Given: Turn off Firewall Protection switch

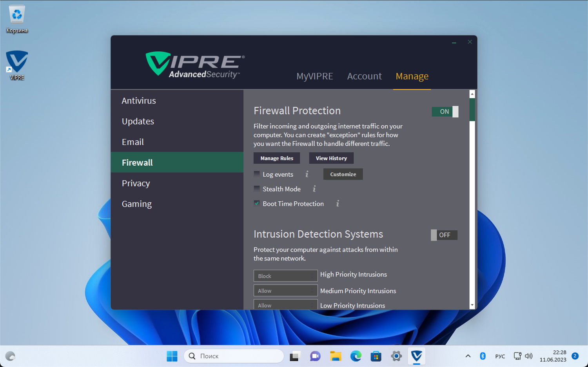Looking at the screenshot, I should [445, 112].
